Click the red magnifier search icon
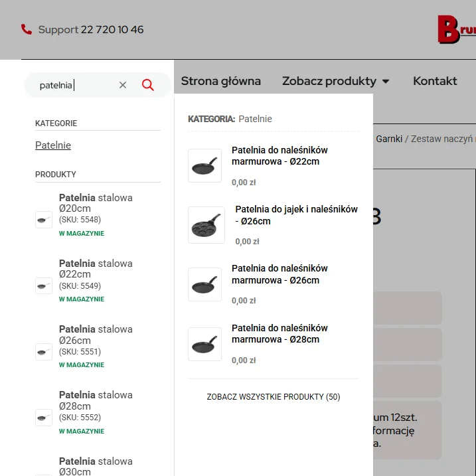This screenshot has height=476, width=476. (148, 85)
